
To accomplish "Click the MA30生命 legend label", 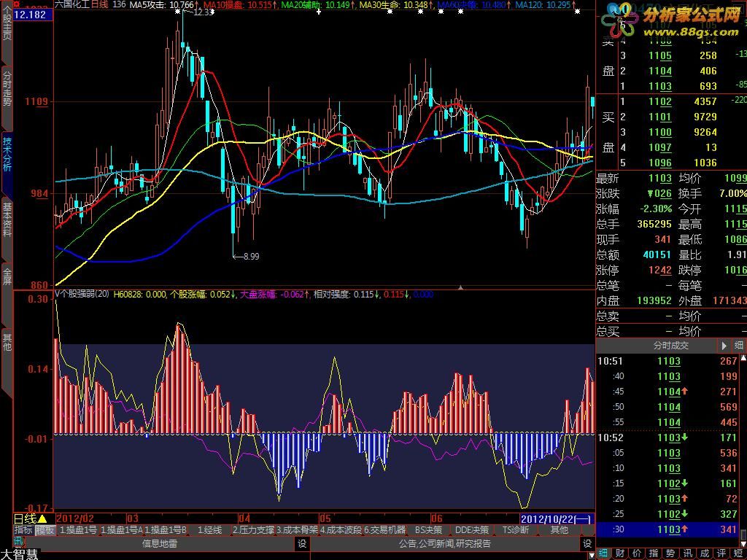I will [x=379, y=5].
